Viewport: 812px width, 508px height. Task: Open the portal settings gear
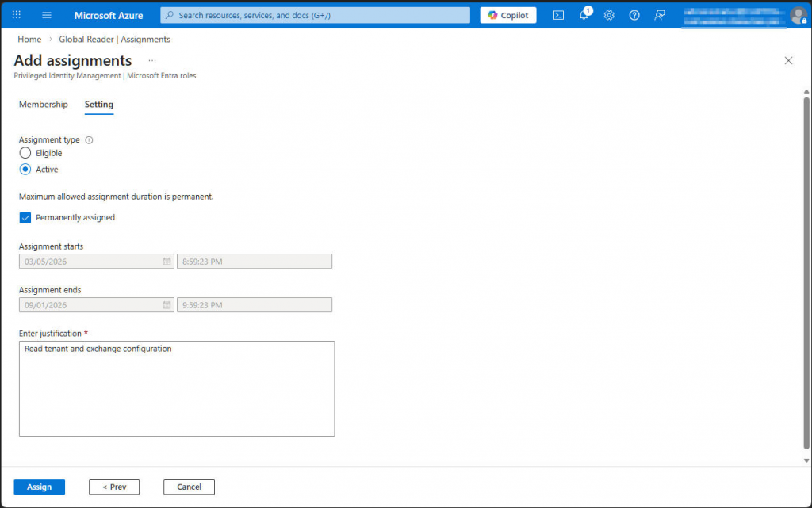[x=609, y=14]
